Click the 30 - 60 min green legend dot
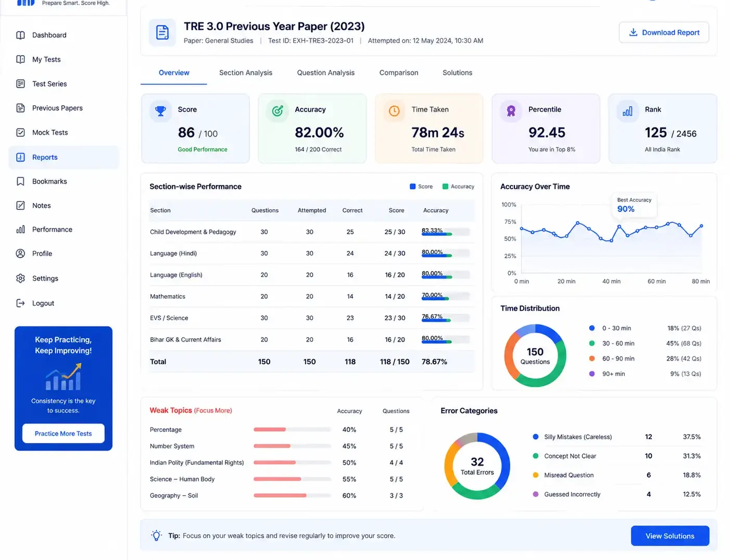 tap(592, 343)
